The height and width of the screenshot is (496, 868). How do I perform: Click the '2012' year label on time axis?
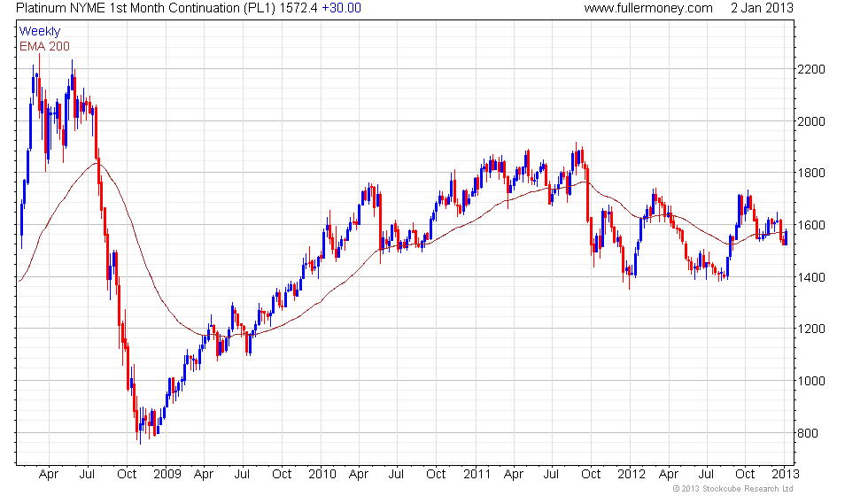[x=632, y=475]
